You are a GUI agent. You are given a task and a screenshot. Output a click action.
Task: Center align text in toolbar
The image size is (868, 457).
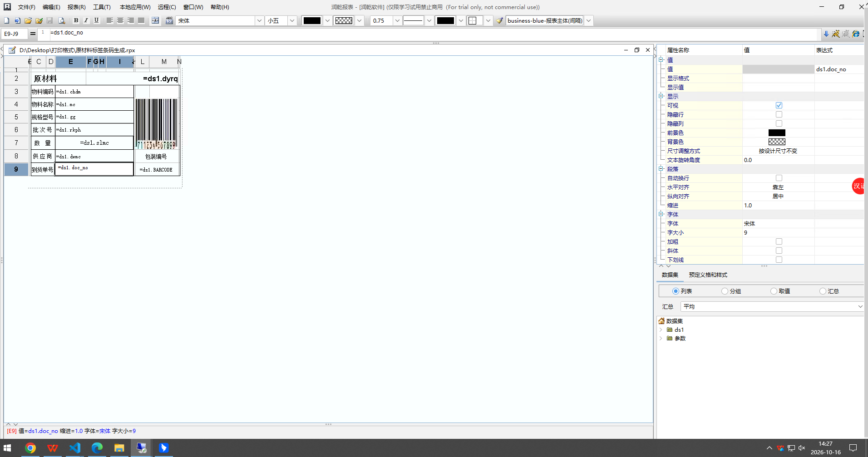click(120, 20)
